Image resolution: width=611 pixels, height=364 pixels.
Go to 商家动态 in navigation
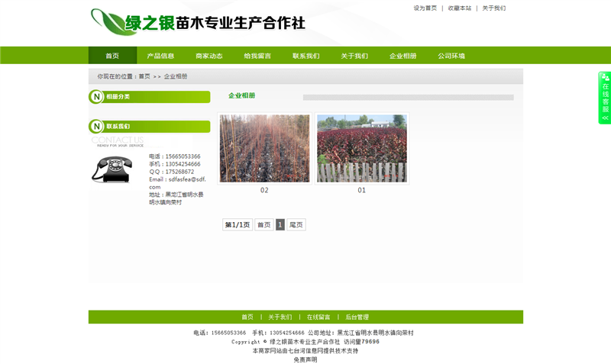tap(209, 56)
